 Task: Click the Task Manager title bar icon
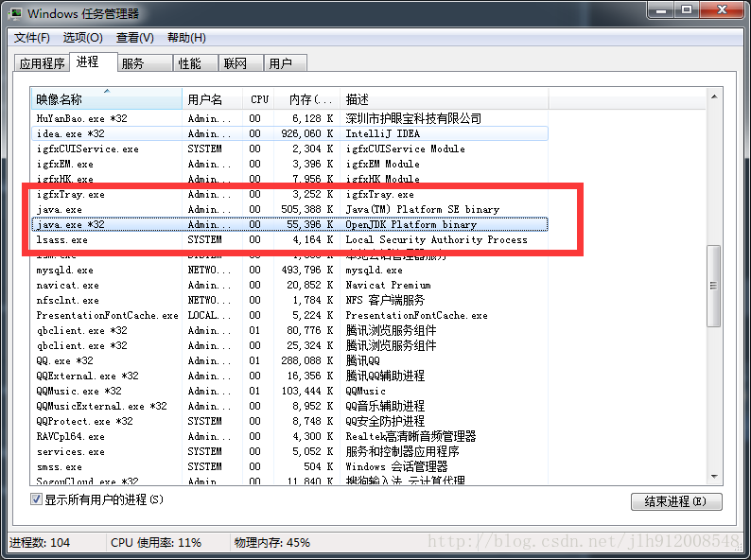(15, 13)
